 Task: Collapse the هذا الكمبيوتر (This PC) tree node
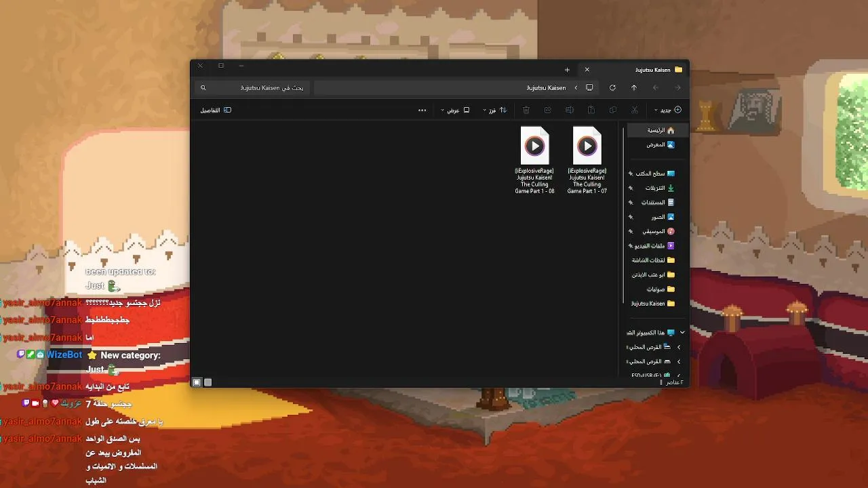click(x=682, y=333)
